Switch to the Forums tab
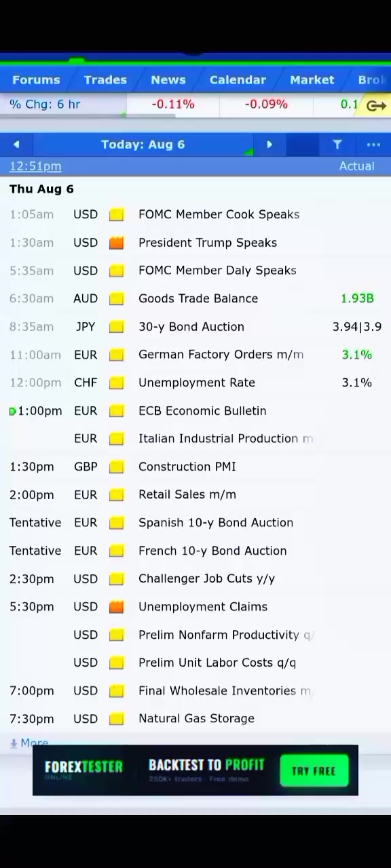This screenshot has height=868, width=391. [36, 80]
